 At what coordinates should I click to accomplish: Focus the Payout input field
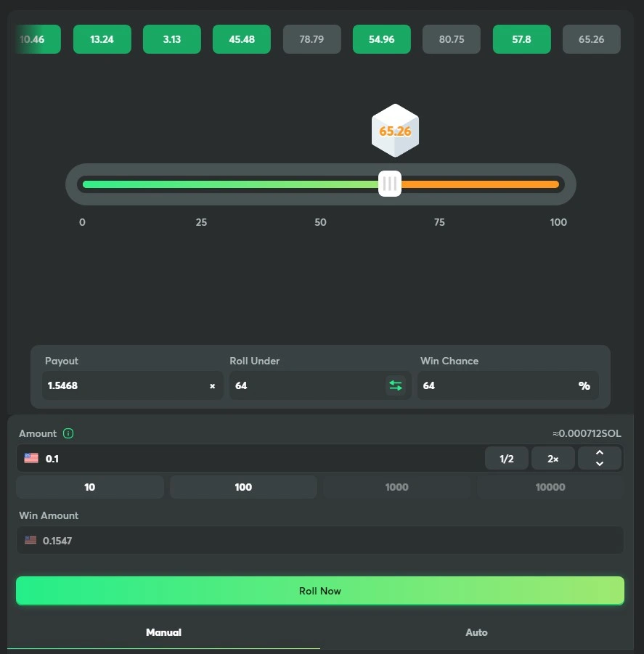133,385
